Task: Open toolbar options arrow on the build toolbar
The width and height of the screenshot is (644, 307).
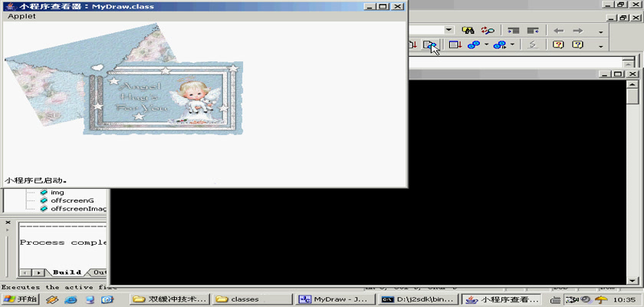Action: click(601, 47)
